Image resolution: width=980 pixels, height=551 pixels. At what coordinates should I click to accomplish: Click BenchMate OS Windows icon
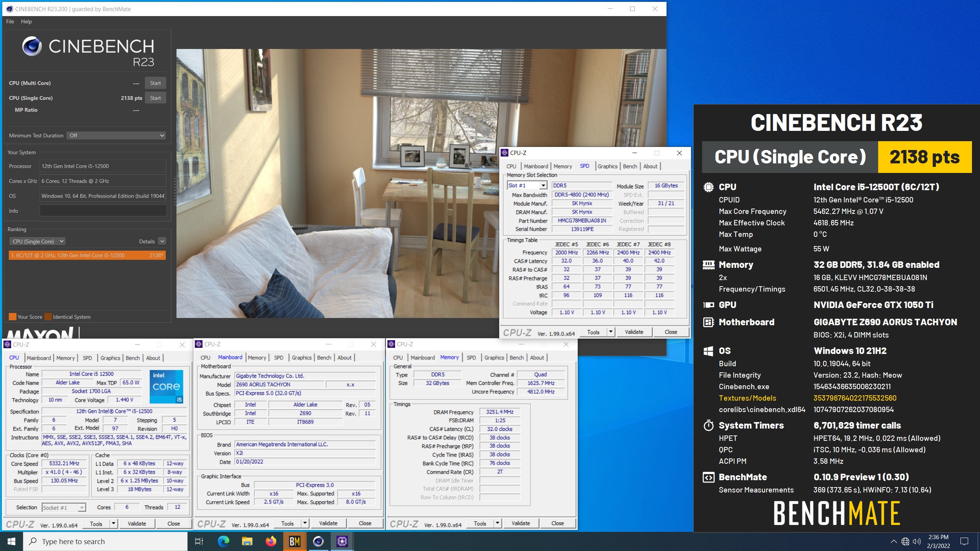pos(708,351)
